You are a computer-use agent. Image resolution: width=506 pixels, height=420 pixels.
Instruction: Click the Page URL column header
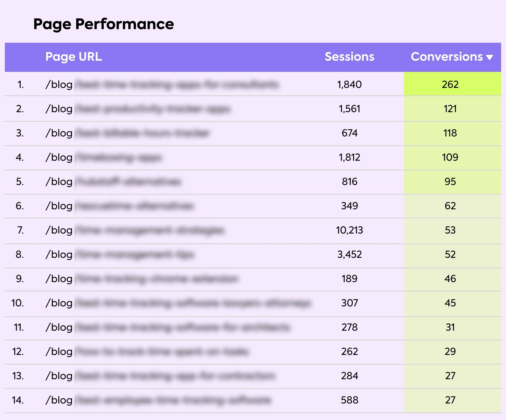pyautogui.click(x=74, y=57)
